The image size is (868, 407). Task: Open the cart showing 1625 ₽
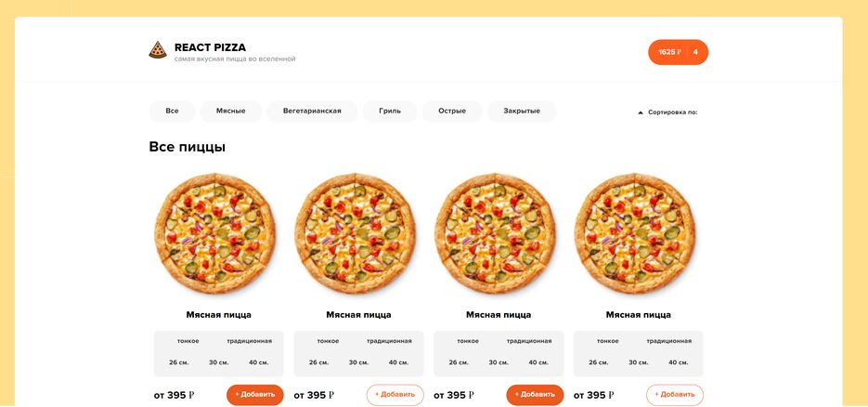pos(678,52)
